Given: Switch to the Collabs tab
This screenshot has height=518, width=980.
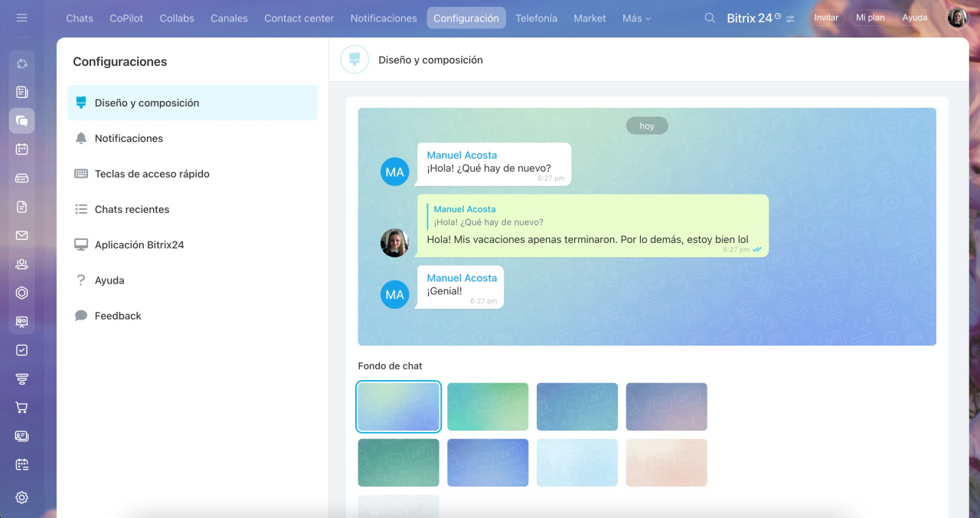Looking at the screenshot, I should point(177,18).
